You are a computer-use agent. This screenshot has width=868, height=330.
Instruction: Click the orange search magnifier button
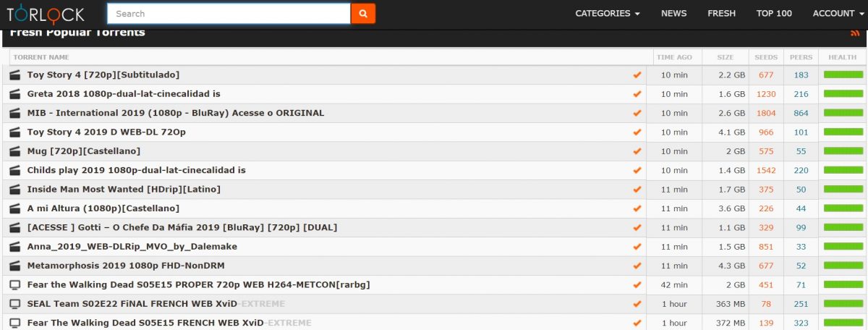coord(363,14)
